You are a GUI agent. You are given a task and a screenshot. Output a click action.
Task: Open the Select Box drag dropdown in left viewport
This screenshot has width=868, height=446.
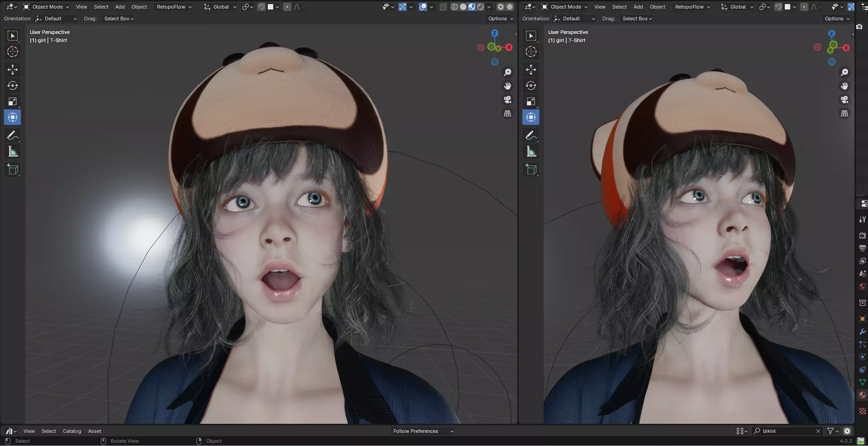pyautogui.click(x=119, y=19)
